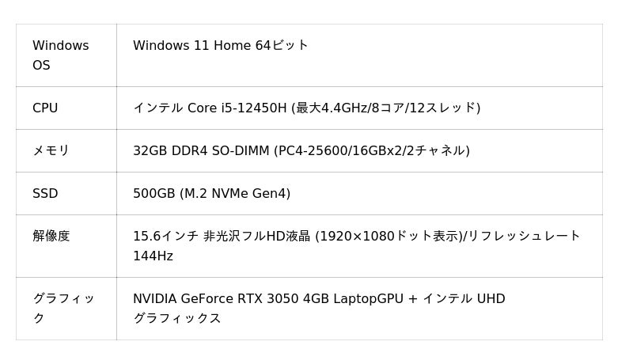Click グラフィックス on the last line
The width and height of the screenshot is (633, 364).
pyautogui.click(x=176, y=319)
